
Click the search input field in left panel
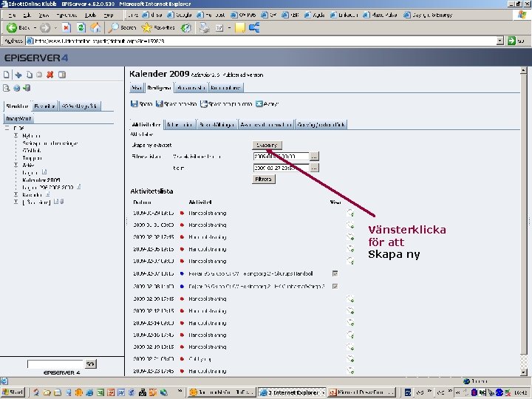pos(55,364)
